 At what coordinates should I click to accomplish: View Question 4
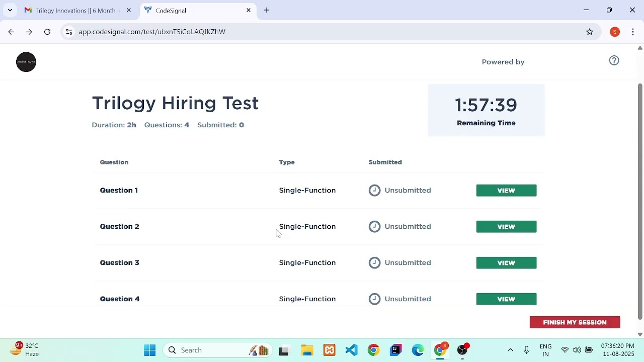(x=506, y=299)
